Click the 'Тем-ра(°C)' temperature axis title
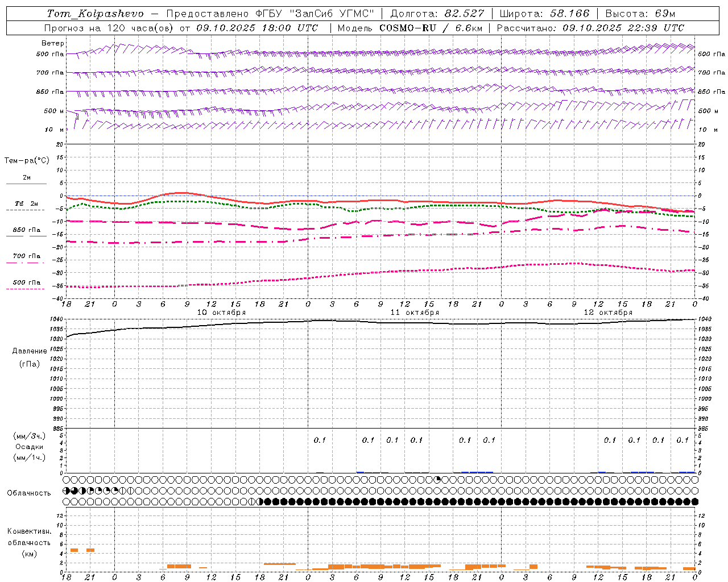 pyautogui.click(x=27, y=161)
